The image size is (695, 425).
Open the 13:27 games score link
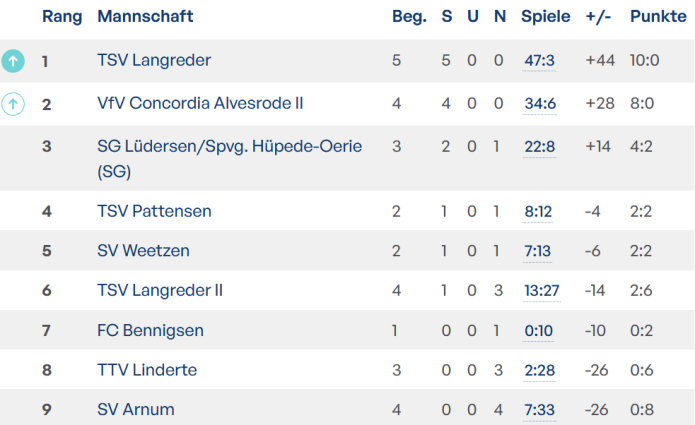pyautogui.click(x=542, y=290)
